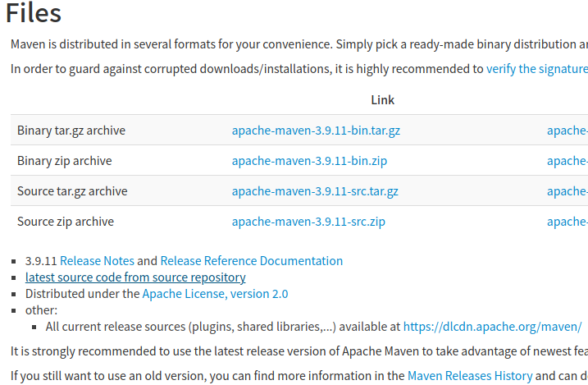Download apache-maven-3.9.11-src.tar.gz
This screenshot has width=588, height=385.
315,191
